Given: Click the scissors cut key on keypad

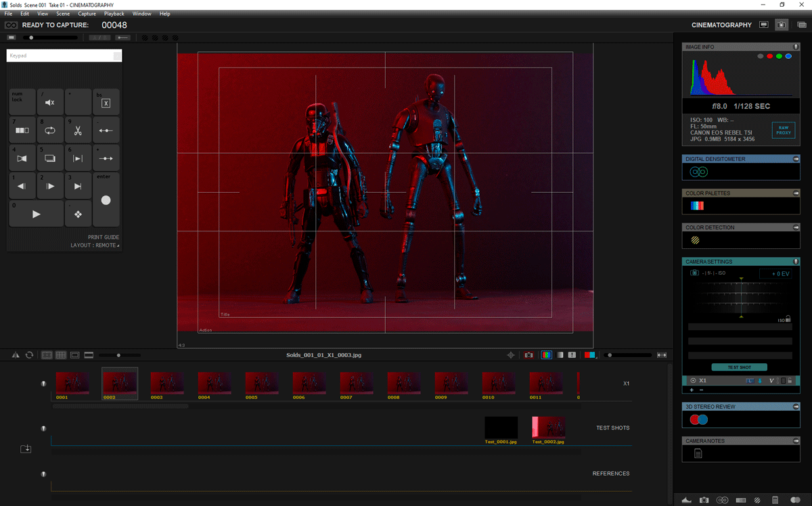Looking at the screenshot, I should (78, 130).
